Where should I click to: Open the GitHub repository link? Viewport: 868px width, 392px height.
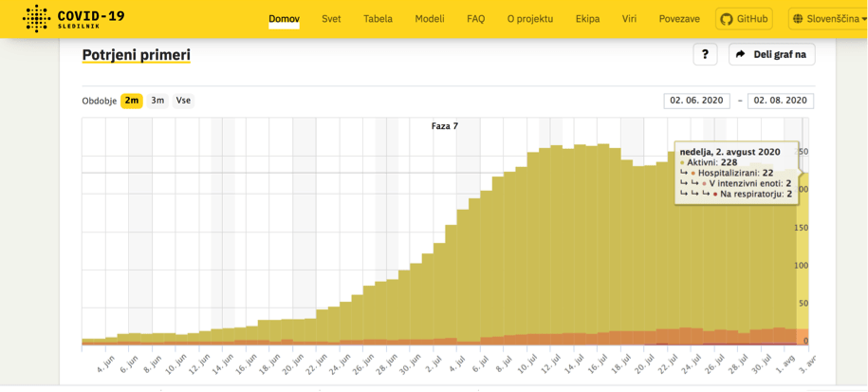[744, 19]
